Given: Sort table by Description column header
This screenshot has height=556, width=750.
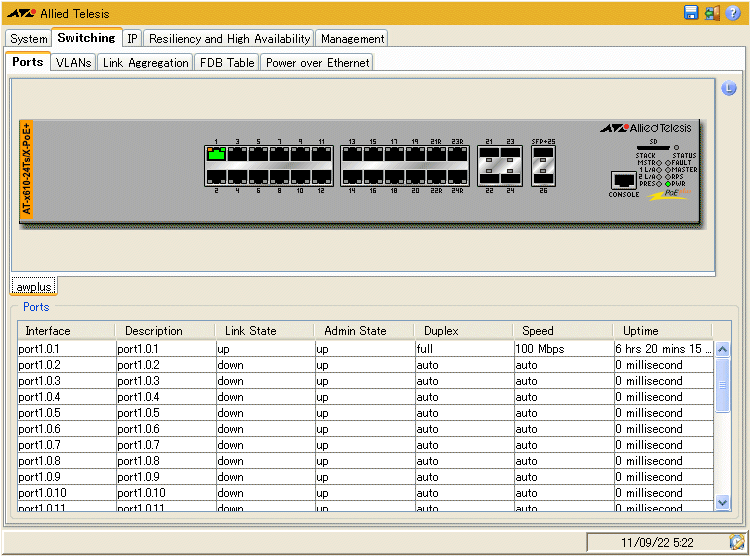Looking at the screenshot, I should (165, 331).
